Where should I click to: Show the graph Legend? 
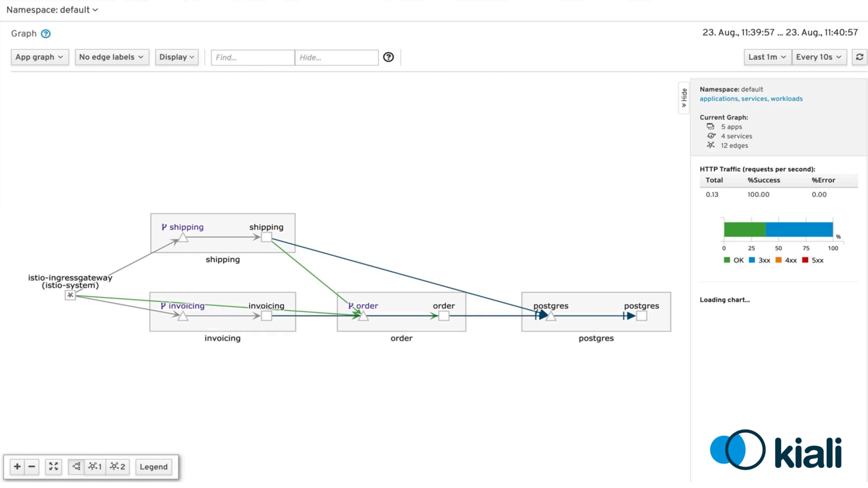(154, 467)
